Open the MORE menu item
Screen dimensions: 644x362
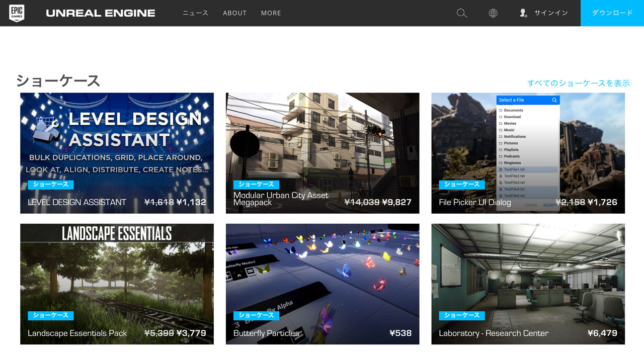[271, 13]
